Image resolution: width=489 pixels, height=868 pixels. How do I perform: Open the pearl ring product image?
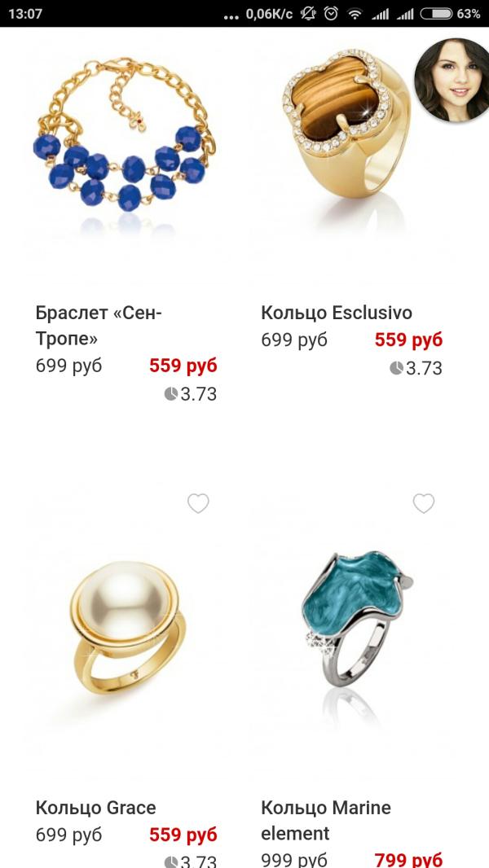coord(128,627)
